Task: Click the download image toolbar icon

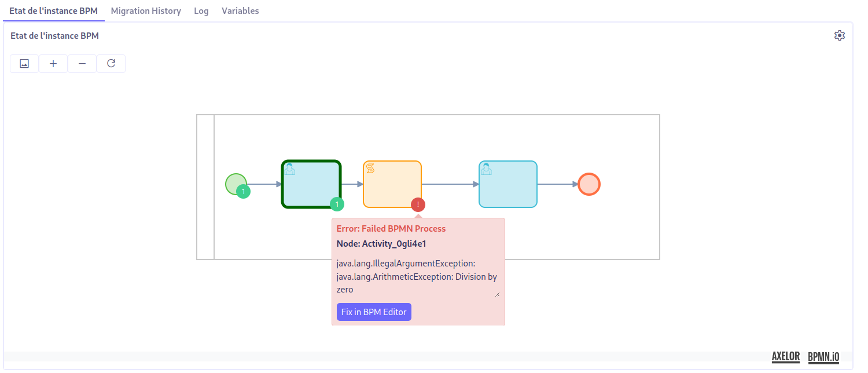Action: (24, 64)
